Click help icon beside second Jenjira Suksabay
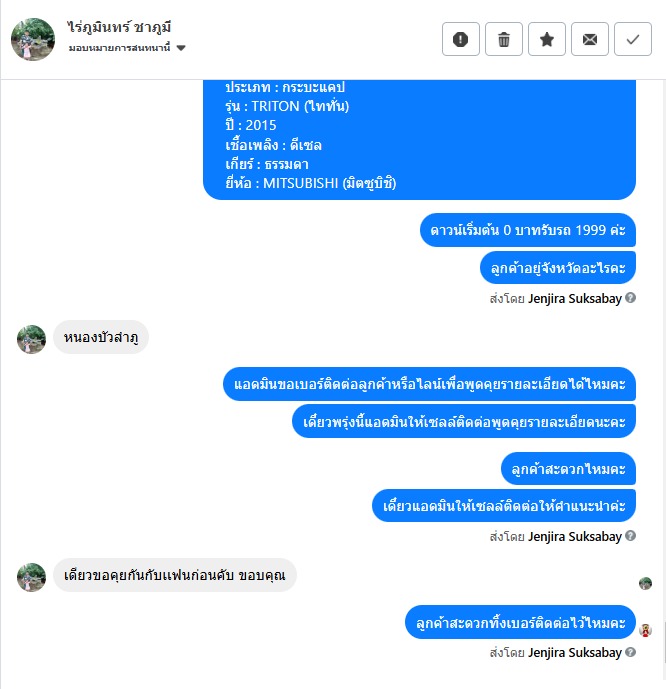Screen dimensions: 666x689 pos(630,536)
